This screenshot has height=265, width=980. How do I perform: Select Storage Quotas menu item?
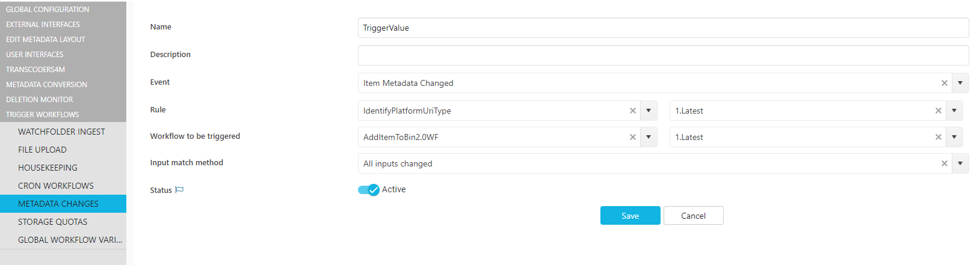click(x=52, y=222)
